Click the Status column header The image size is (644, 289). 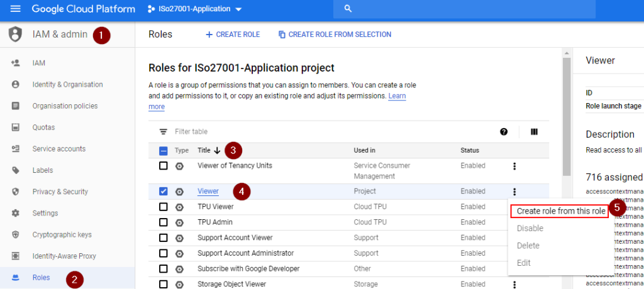(x=470, y=151)
